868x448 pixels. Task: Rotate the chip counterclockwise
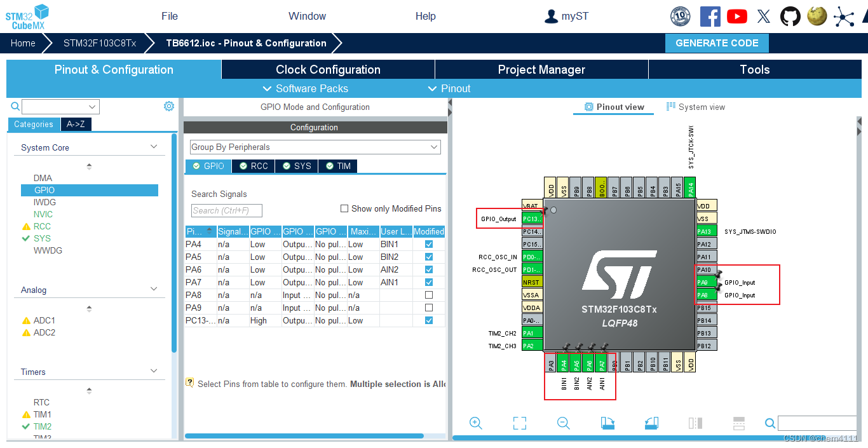coord(651,423)
